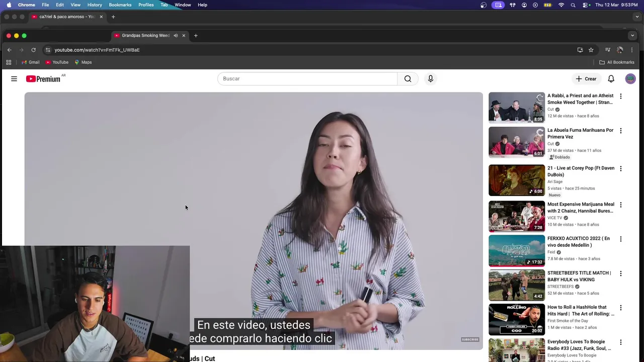Open options for How to Roll a HashHole
Screen dimensions: 644x362
(620, 308)
